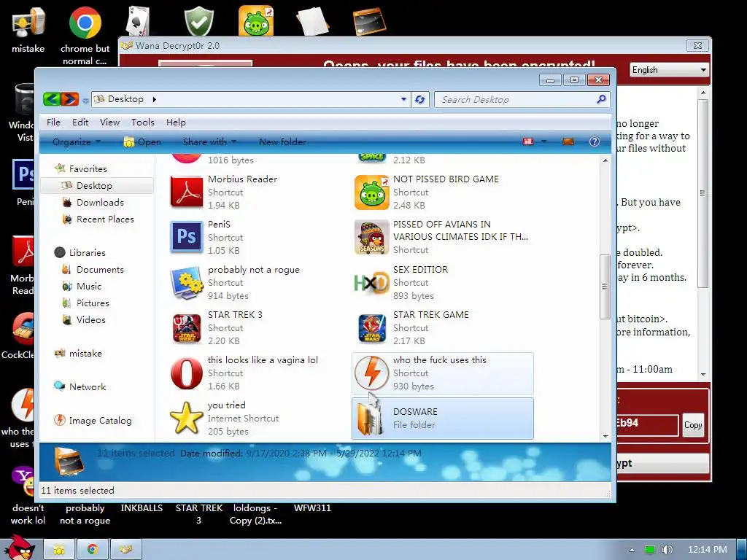Select the 'you tried' Internet Shortcut star icon
The width and height of the screenshot is (747, 560).
186,418
